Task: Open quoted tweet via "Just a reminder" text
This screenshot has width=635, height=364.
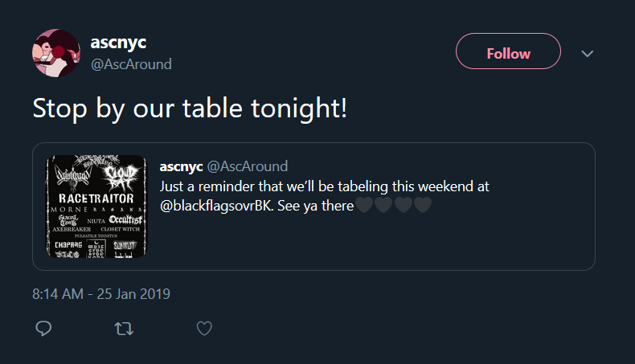Action: 324,186
